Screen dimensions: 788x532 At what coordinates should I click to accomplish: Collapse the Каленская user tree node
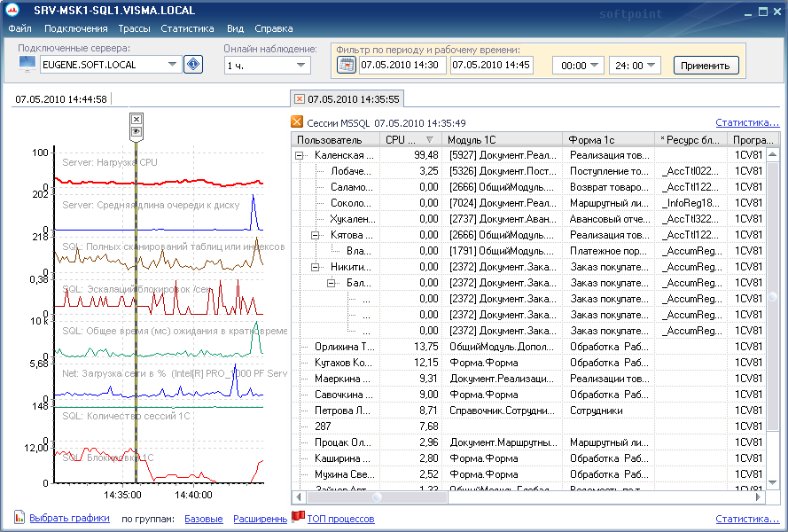(x=300, y=155)
